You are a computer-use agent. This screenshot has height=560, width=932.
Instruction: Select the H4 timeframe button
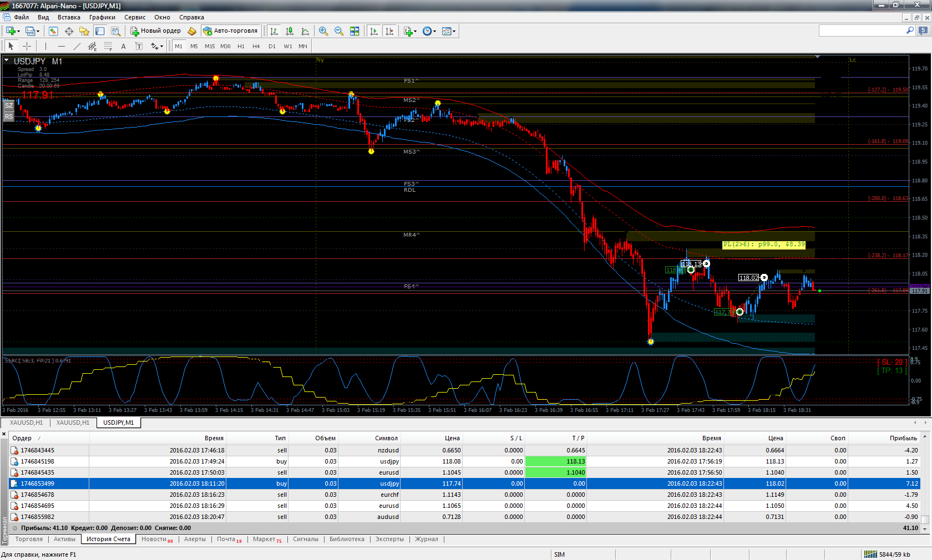click(256, 46)
